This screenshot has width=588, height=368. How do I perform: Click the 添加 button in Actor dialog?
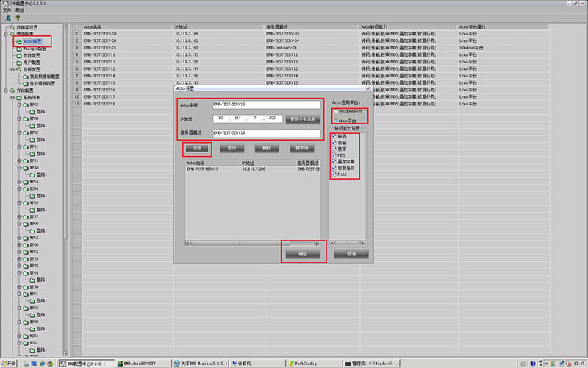click(197, 149)
